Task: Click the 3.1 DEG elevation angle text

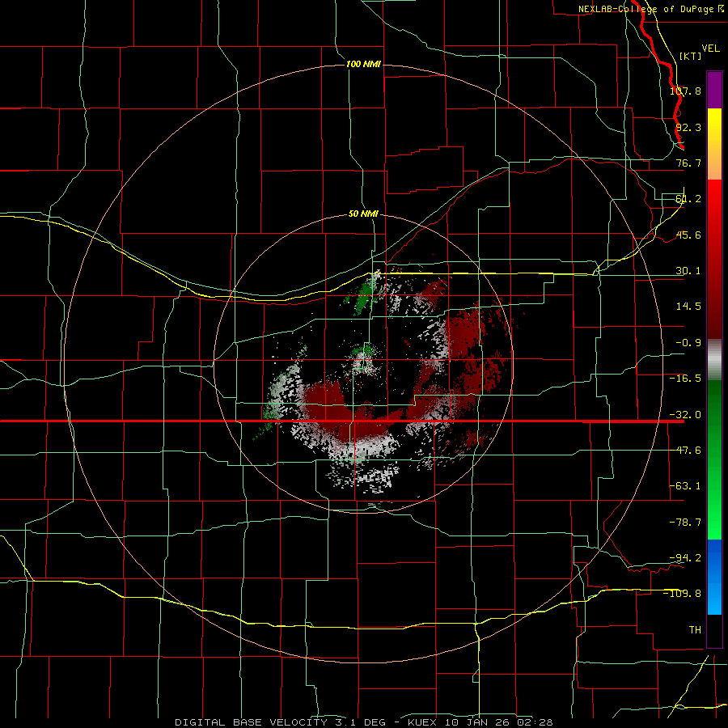Action: coord(360,722)
